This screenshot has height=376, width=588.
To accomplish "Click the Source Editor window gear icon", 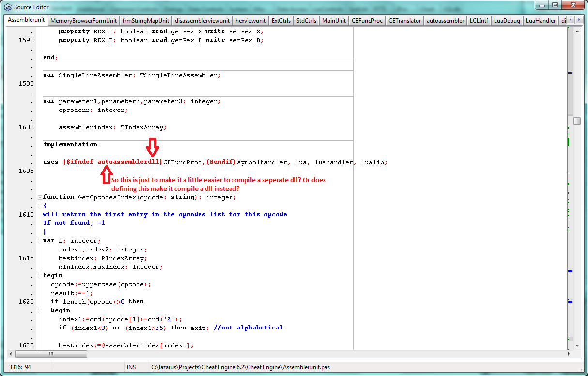I will tap(7, 7).
